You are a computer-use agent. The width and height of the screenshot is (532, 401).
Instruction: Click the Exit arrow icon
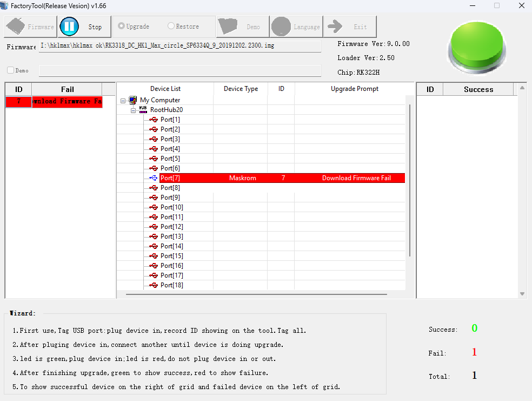tap(336, 27)
